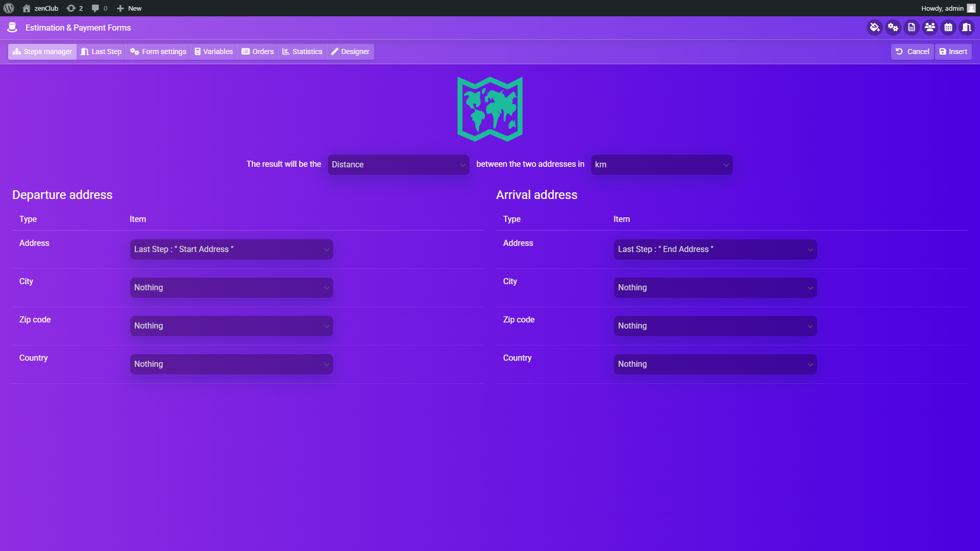Open the Variables tab
980x551 pixels.
coord(214,52)
